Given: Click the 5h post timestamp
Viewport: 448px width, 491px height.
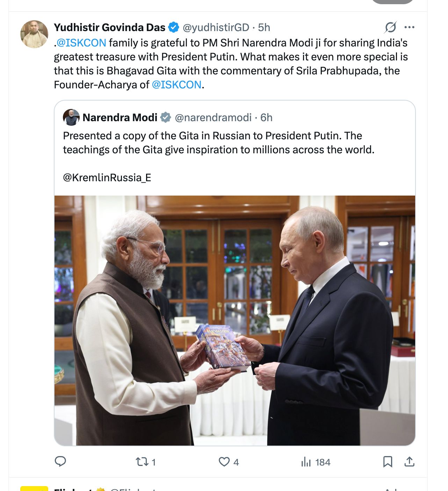Looking at the screenshot, I should click(x=264, y=27).
